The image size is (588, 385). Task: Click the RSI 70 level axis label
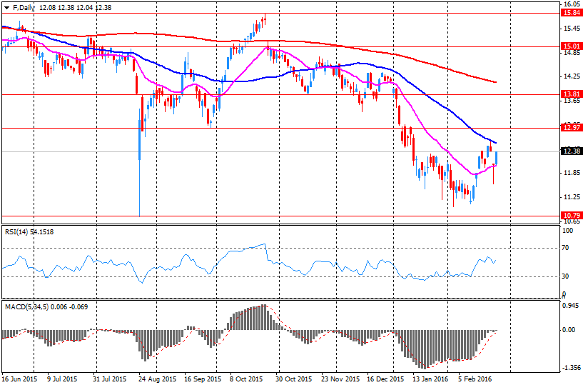coord(565,248)
